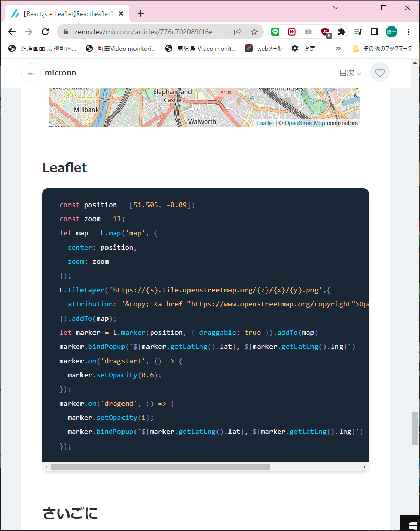Open the LINE extension icon

click(x=275, y=32)
